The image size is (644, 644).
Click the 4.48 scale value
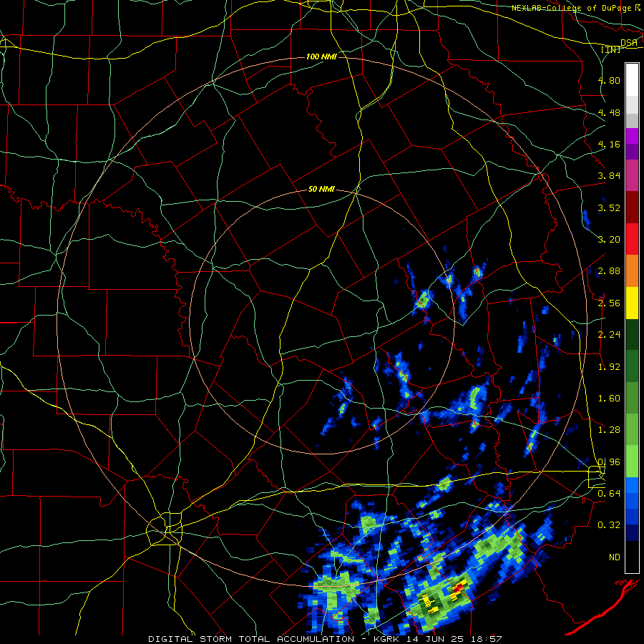click(609, 112)
